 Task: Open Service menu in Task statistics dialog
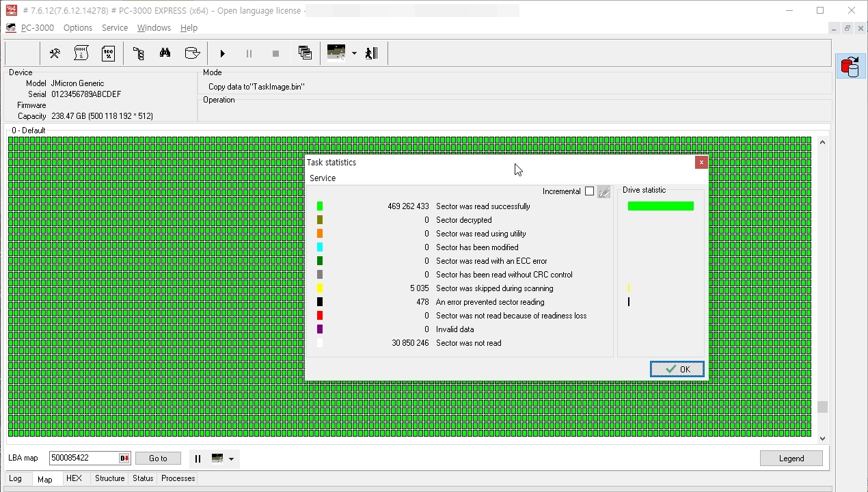[323, 178]
